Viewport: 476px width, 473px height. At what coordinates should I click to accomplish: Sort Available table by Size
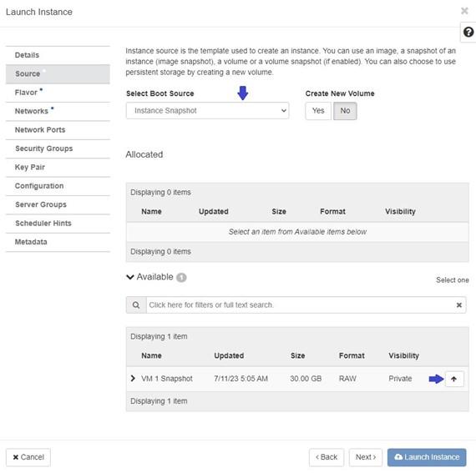[297, 355]
